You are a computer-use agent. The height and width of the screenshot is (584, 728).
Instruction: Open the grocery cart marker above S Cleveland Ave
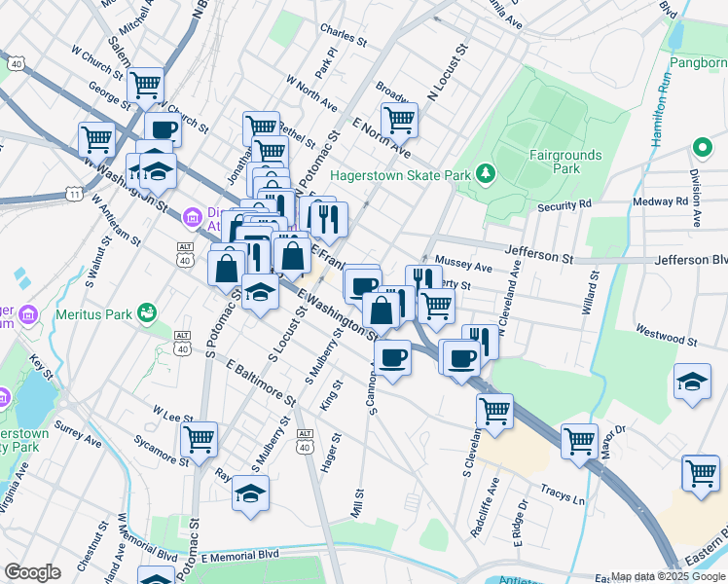[494, 413]
